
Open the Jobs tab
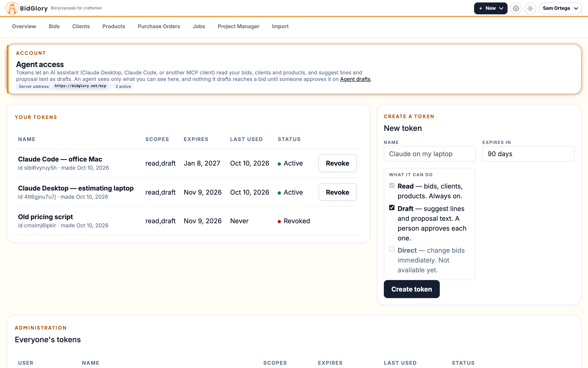coord(199,26)
